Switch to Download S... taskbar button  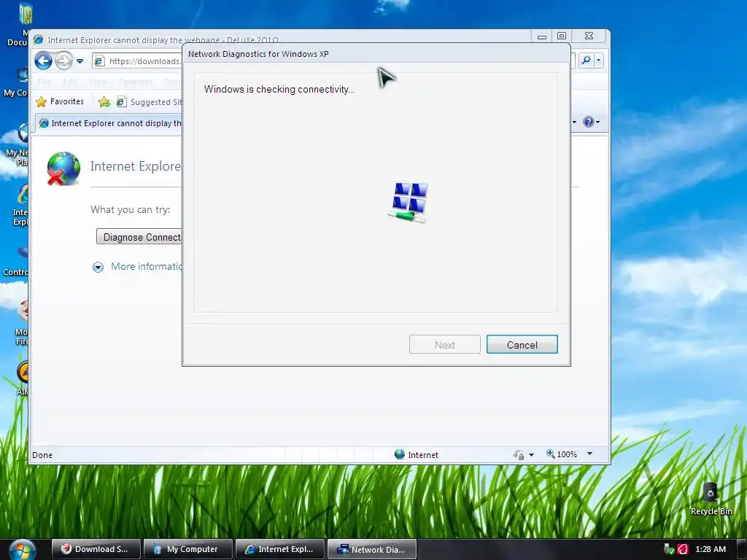96,549
